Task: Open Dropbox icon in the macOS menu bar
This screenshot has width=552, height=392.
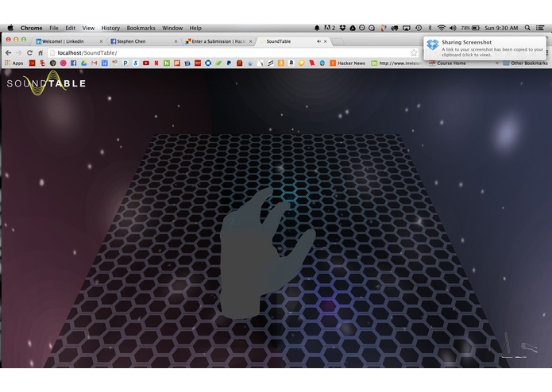Action: click(x=342, y=28)
